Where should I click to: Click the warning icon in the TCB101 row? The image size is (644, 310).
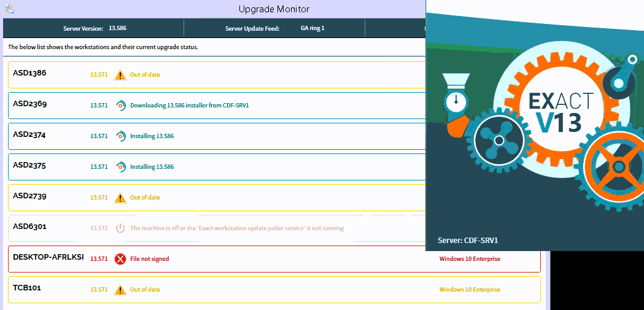tap(120, 290)
